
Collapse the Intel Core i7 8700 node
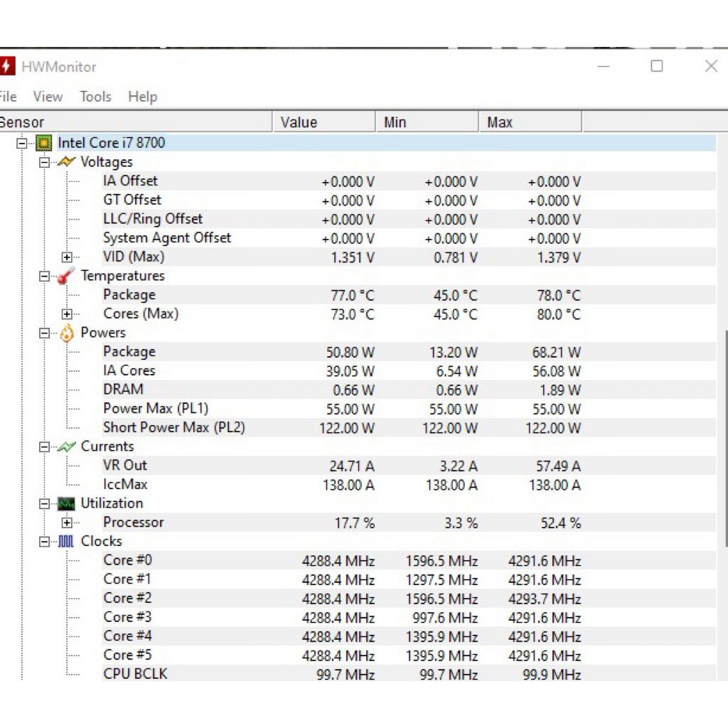tap(22, 143)
